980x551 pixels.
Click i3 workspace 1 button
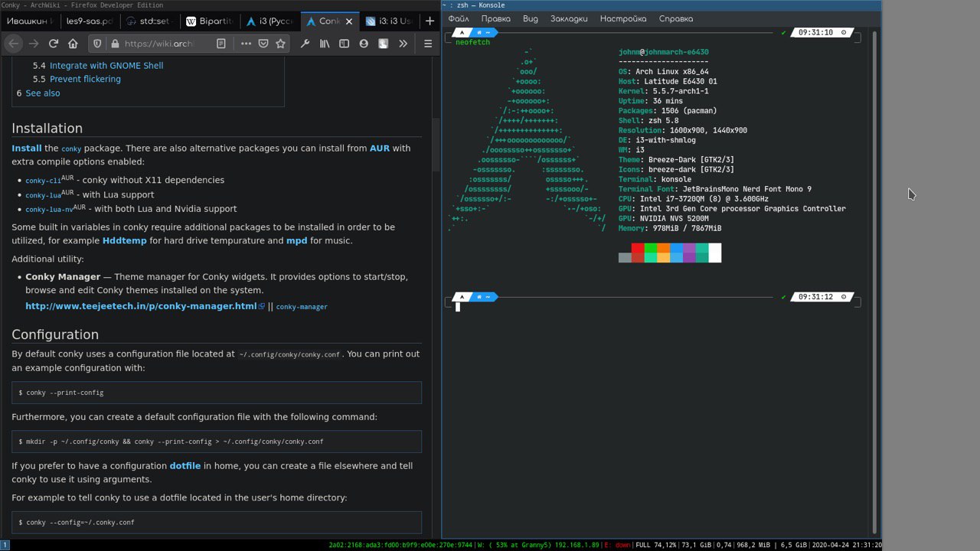[5, 545]
